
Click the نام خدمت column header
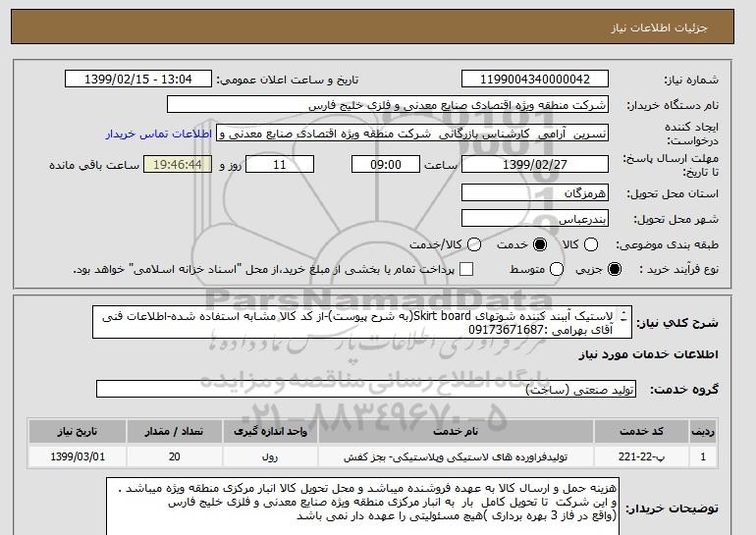click(x=456, y=431)
